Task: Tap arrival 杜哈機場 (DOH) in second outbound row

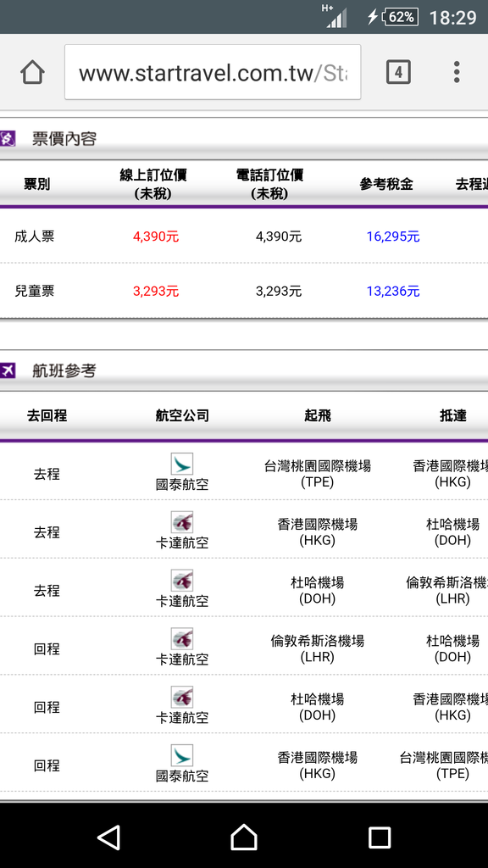Action: (452, 532)
